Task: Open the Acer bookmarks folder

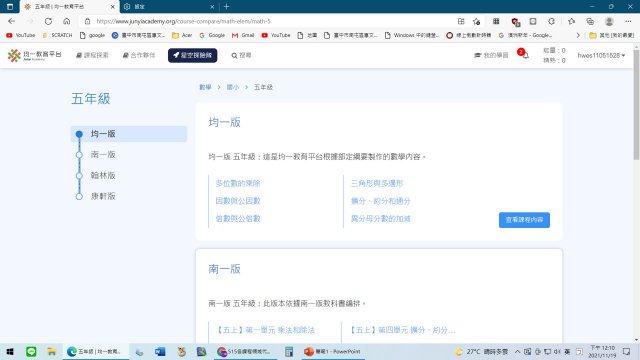Action: [182, 36]
